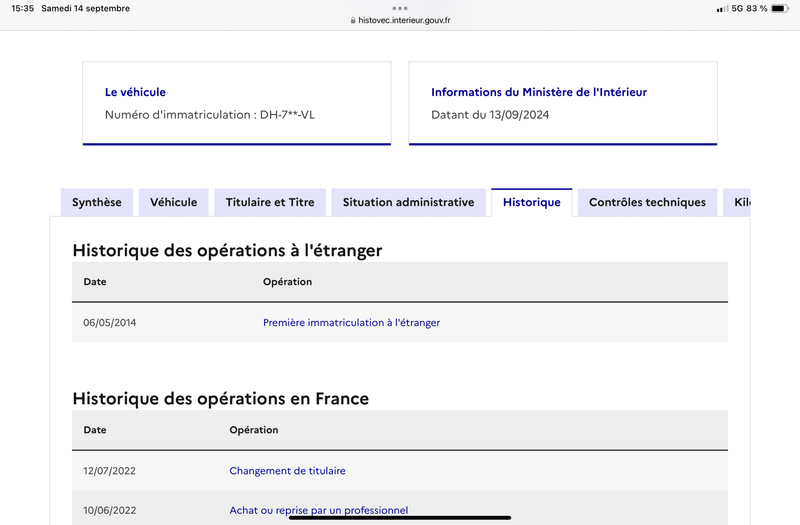Click the Opération header in the étranger table
Image resolution: width=800 pixels, height=525 pixels.
[x=287, y=282]
